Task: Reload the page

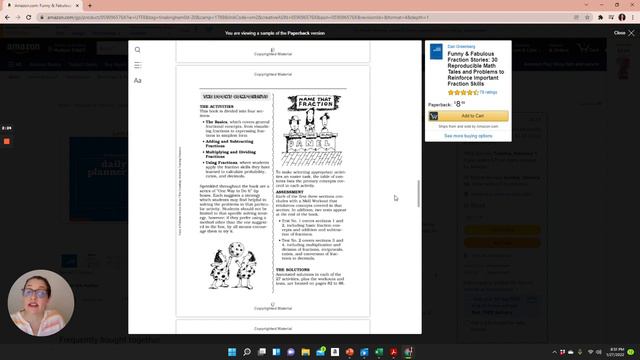Action: (x=29, y=17)
